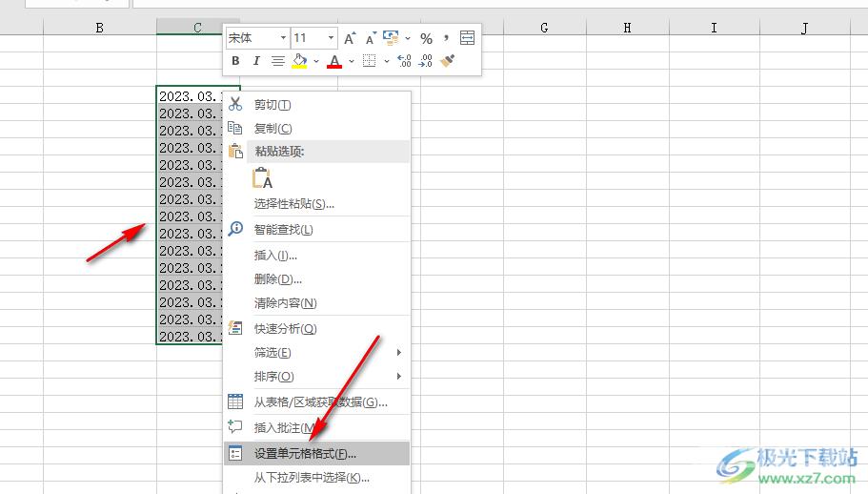Click the format cells icon

[235, 454]
